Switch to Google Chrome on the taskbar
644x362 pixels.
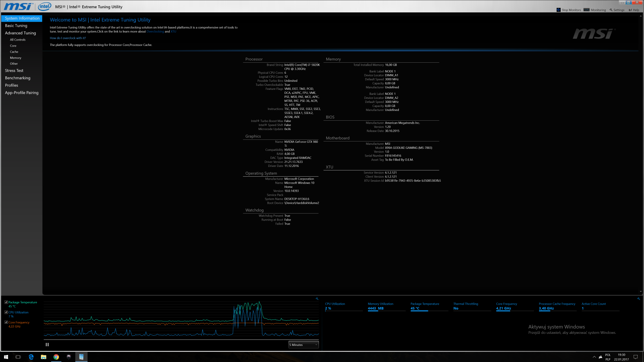tap(56, 357)
